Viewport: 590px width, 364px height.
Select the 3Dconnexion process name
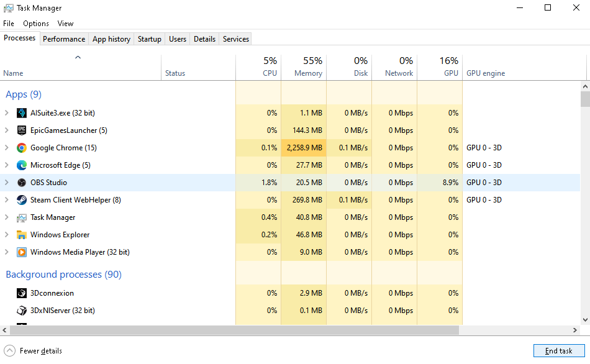52,293
